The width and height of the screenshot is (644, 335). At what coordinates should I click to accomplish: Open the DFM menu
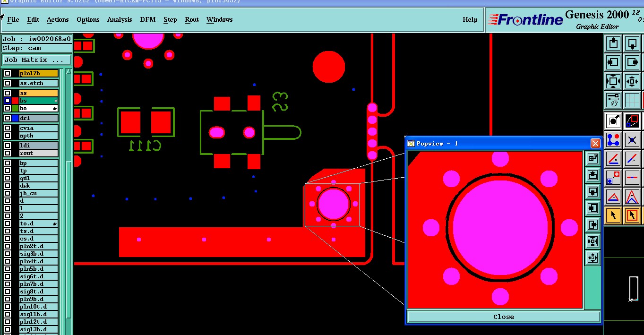coord(147,19)
